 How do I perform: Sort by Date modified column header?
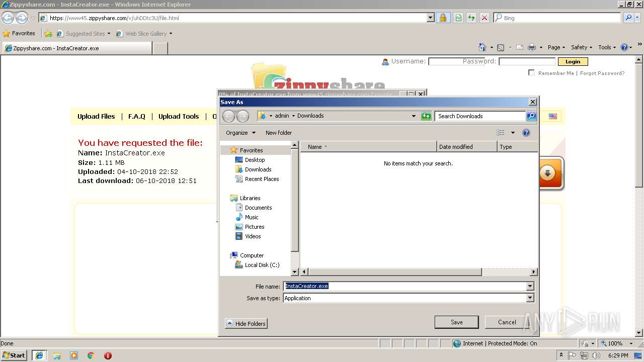pos(467,147)
